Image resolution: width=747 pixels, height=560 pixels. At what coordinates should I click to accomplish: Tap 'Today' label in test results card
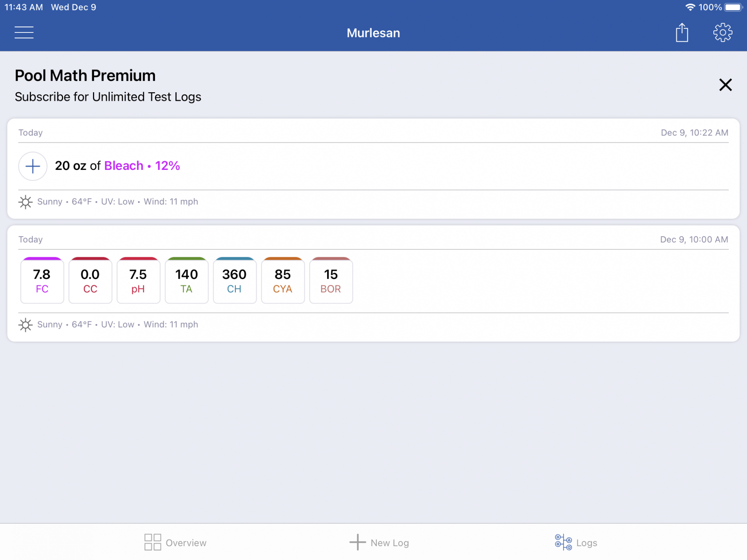[31, 239]
